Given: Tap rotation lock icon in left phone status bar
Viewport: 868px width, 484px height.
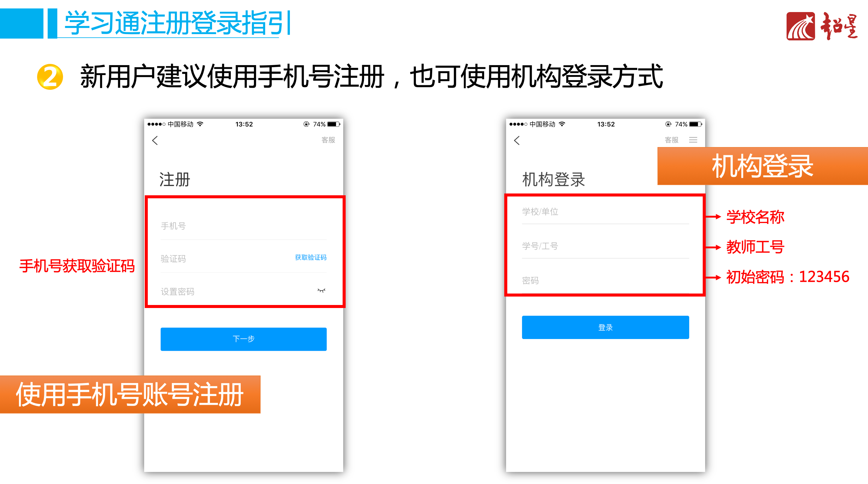Looking at the screenshot, I should (306, 124).
